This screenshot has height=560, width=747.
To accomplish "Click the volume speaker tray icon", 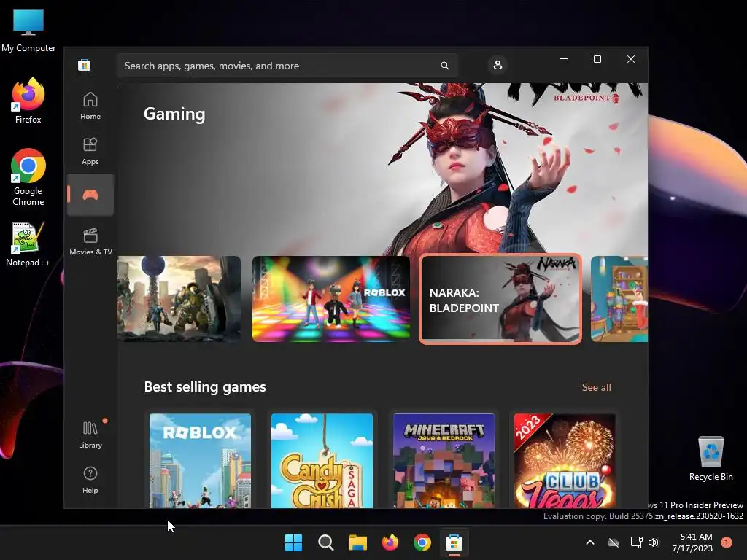I will pyautogui.click(x=653, y=542).
